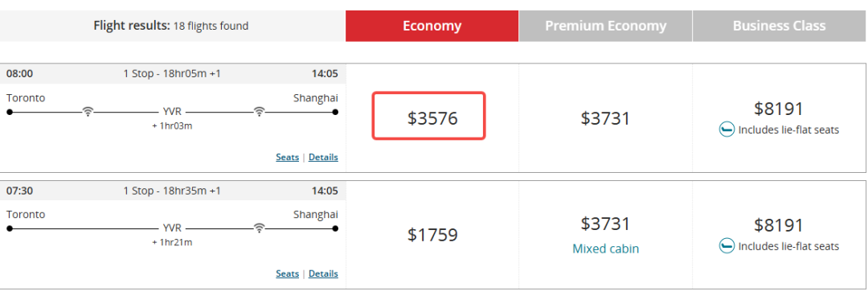Choose the $1759 Economy fare
Image resolution: width=868 pixels, height=296 pixels.
[432, 235]
